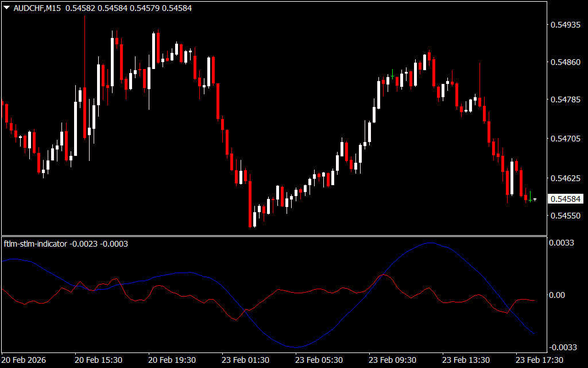Click the 0.54705 price axis value
The width and height of the screenshot is (588, 368).
pyautogui.click(x=566, y=139)
